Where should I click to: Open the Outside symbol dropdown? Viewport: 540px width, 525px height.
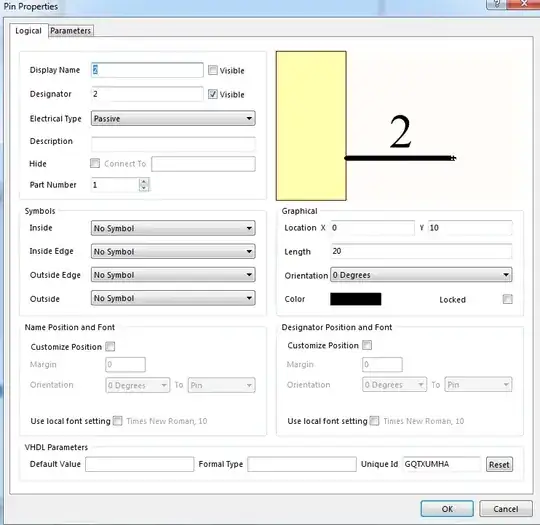[173, 298]
